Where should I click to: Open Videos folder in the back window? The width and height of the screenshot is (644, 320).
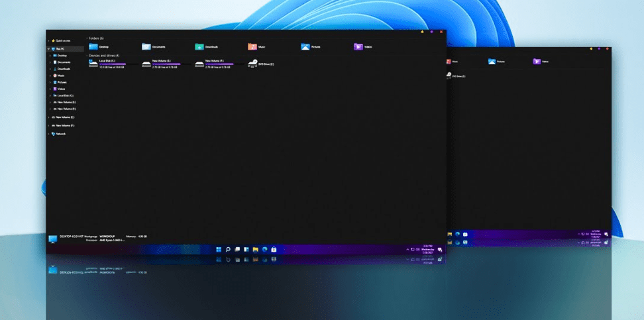541,62
